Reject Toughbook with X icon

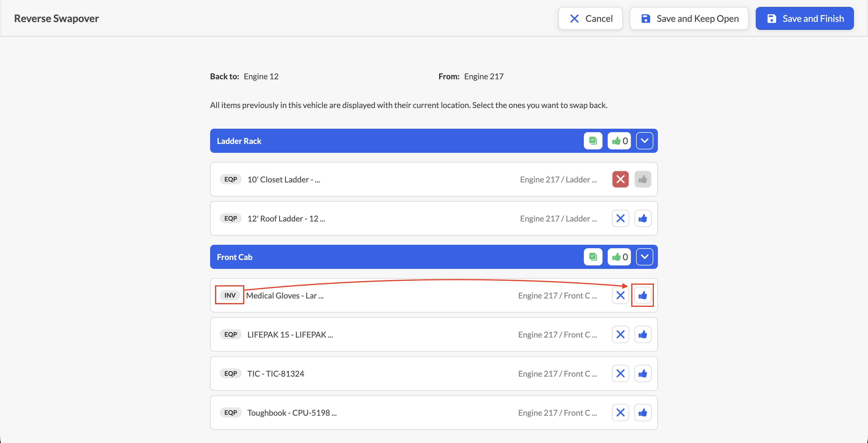pos(621,413)
